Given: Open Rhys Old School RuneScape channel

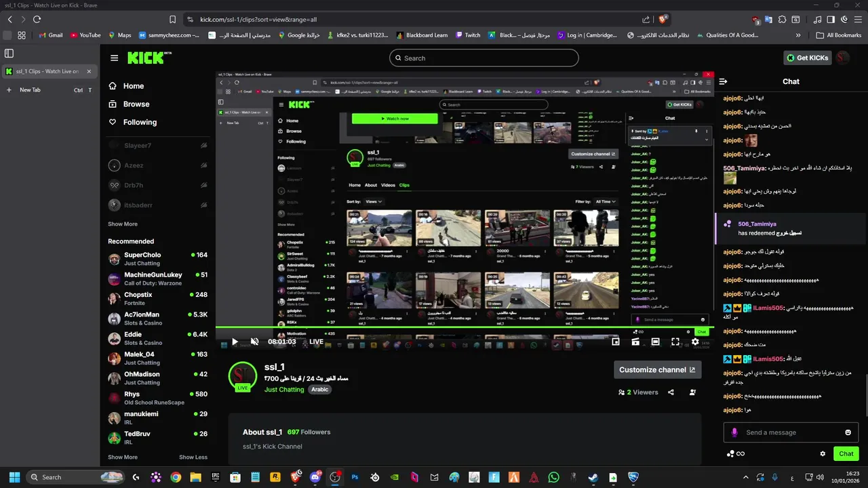Looking at the screenshot, I should point(157,398).
